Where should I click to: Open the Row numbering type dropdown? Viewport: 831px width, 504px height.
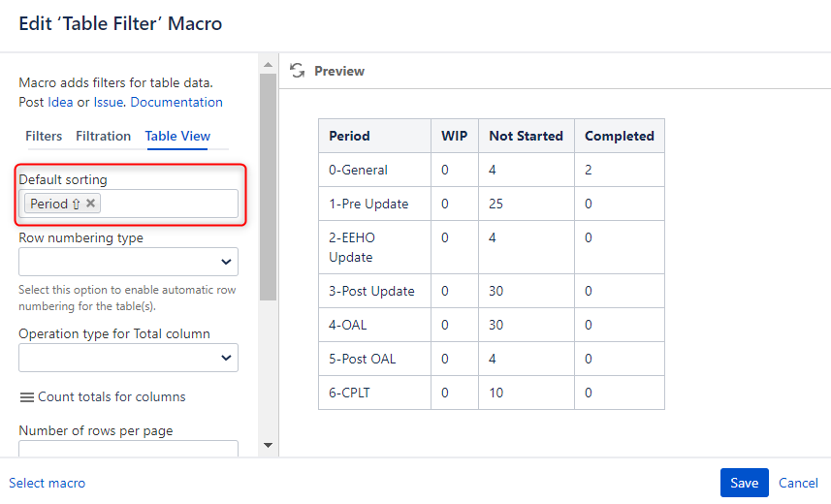click(128, 262)
